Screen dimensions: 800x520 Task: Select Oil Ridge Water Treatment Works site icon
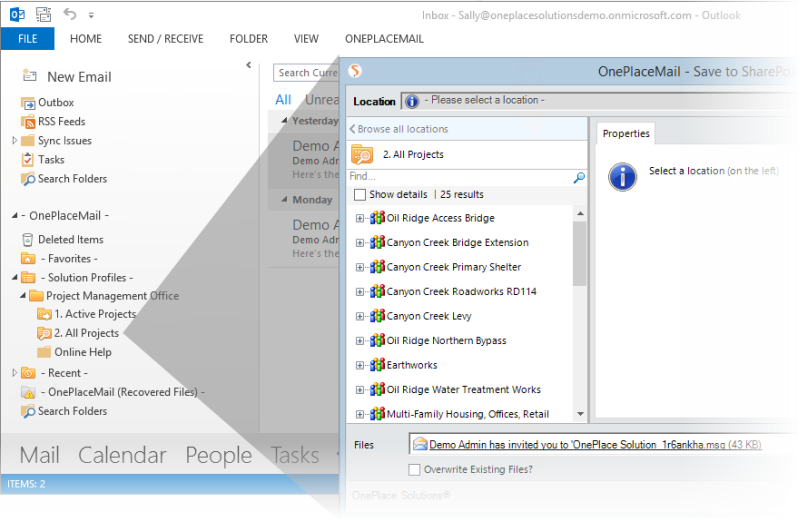click(x=377, y=389)
